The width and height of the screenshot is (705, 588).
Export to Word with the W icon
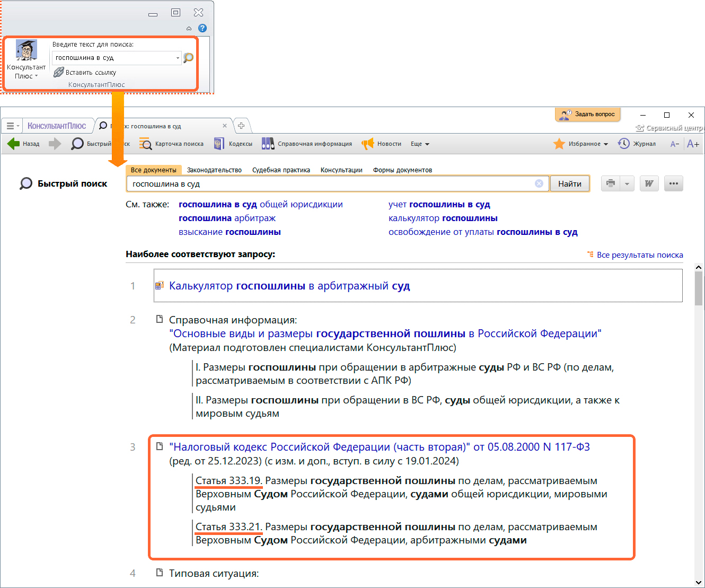pos(649,183)
